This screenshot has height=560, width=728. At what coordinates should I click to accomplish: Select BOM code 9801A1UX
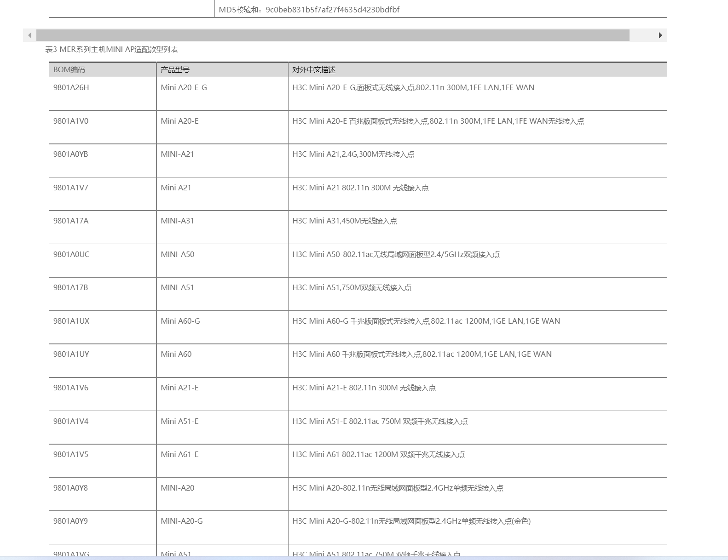point(71,321)
